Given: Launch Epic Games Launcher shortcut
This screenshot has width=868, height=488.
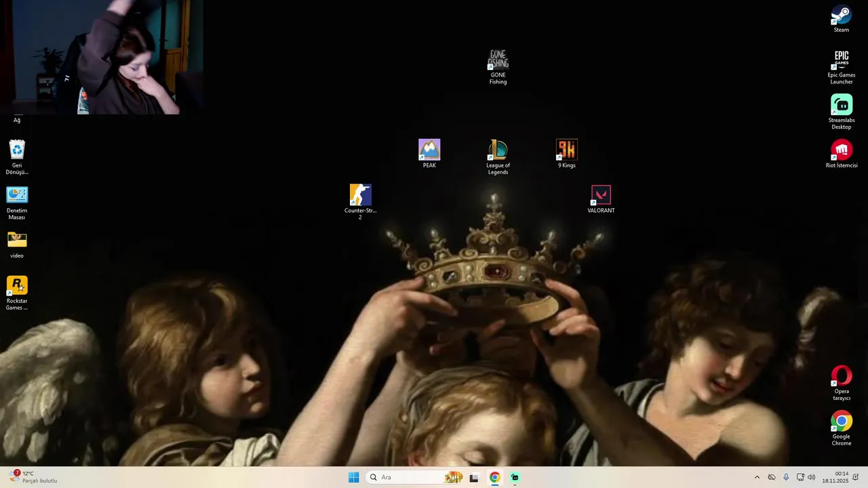Looking at the screenshot, I should click(x=842, y=67).
